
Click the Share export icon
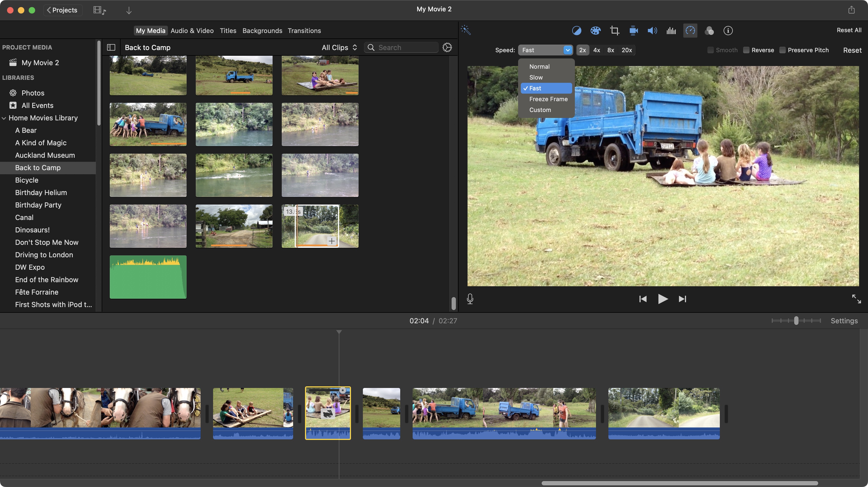(852, 10)
